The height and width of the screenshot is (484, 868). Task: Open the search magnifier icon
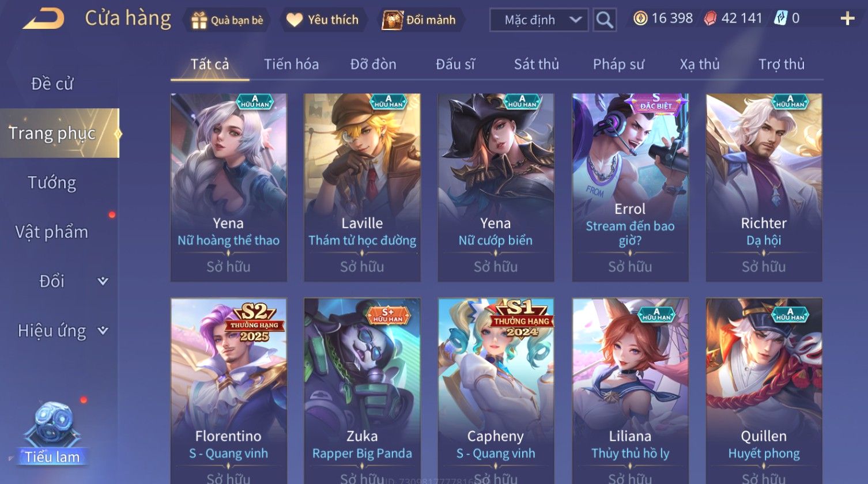604,20
